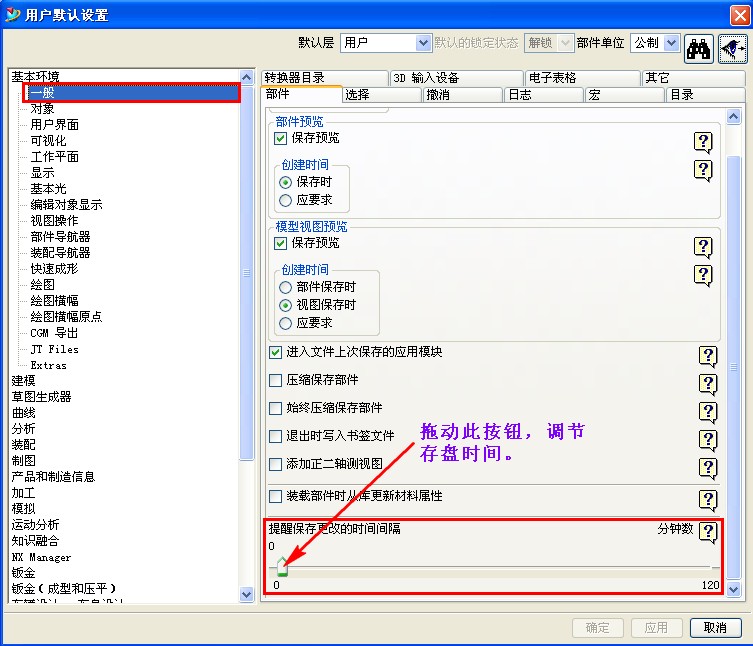Open the 默认层 dropdown
The height and width of the screenshot is (646, 753).
423,43
